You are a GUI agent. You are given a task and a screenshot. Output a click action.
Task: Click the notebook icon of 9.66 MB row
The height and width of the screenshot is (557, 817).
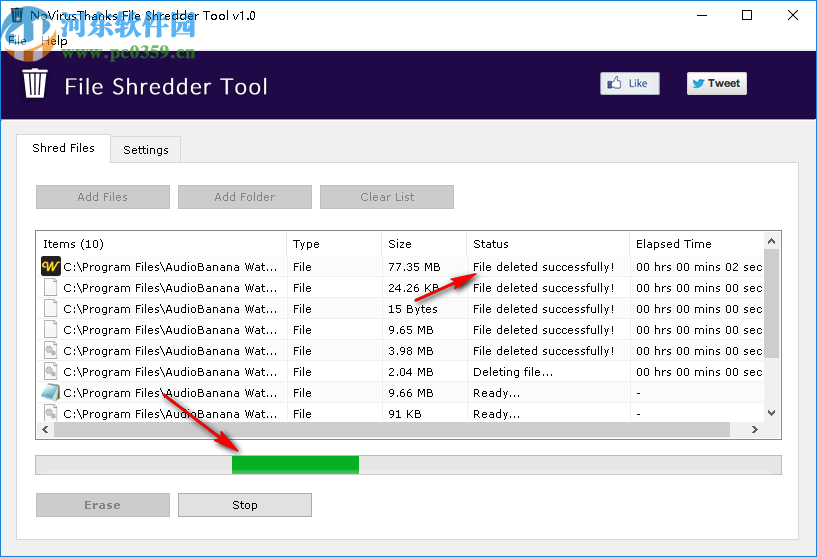(51, 392)
